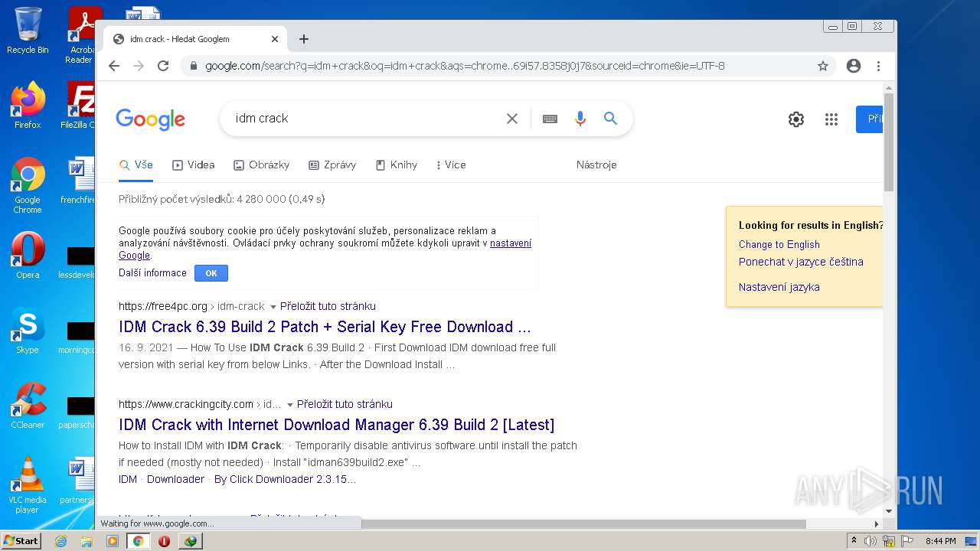The height and width of the screenshot is (551, 980).
Task: Open the Google apps grid icon
Action: point(831,119)
